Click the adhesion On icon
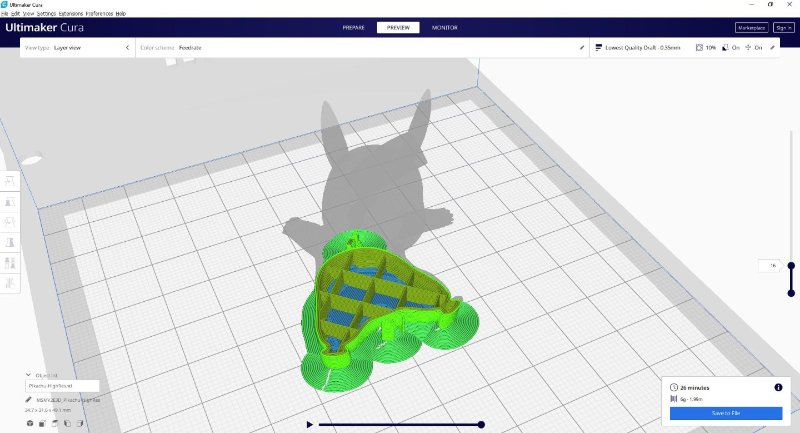This screenshot has height=433, width=800. [748, 47]
